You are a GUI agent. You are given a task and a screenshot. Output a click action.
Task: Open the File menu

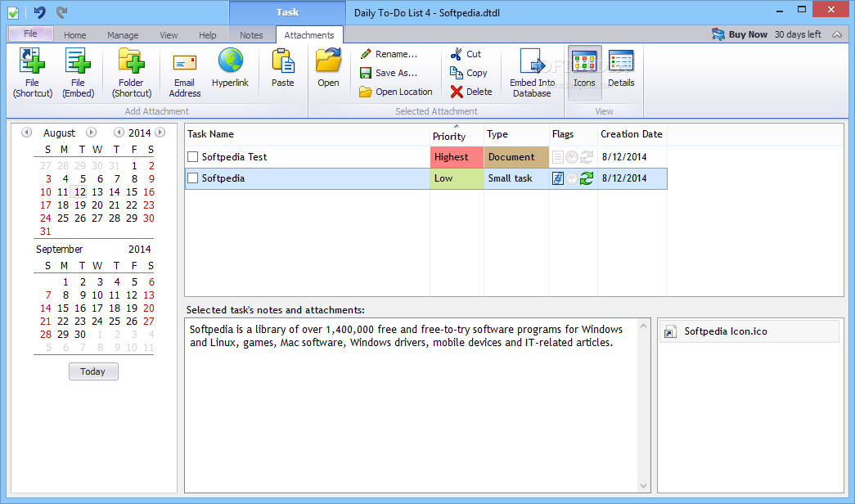[30, 34]
